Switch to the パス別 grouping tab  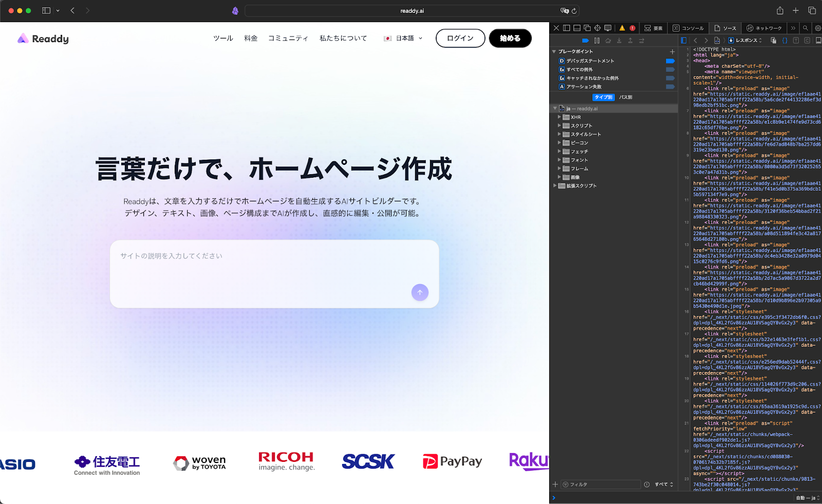625,97
